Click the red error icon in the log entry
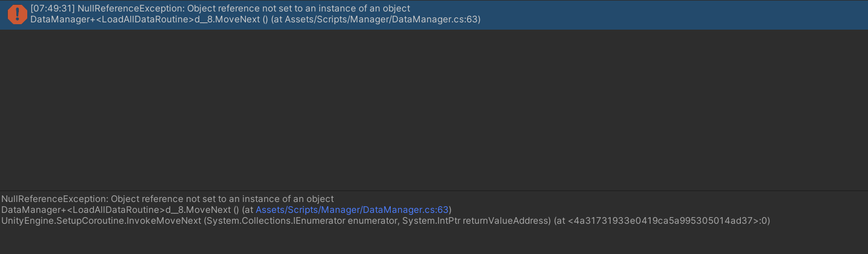Image resolution: width=868 pixels, height=254 pixels. (x=17, y=15)
